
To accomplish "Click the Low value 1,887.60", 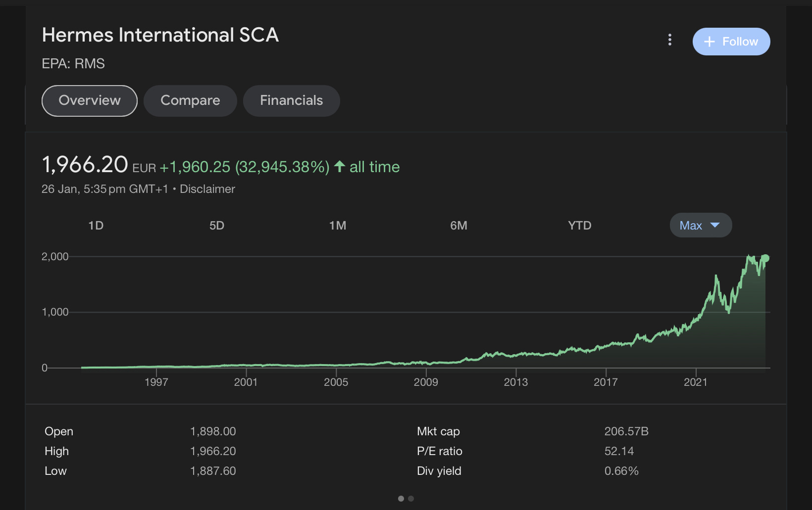I will pos(213,471).
